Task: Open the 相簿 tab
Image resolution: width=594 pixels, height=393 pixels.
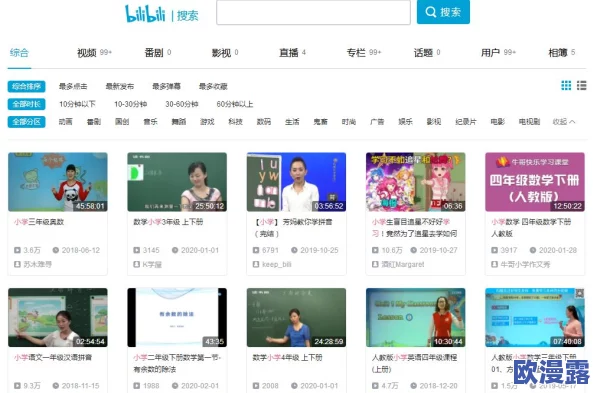Action: [562, 53]
